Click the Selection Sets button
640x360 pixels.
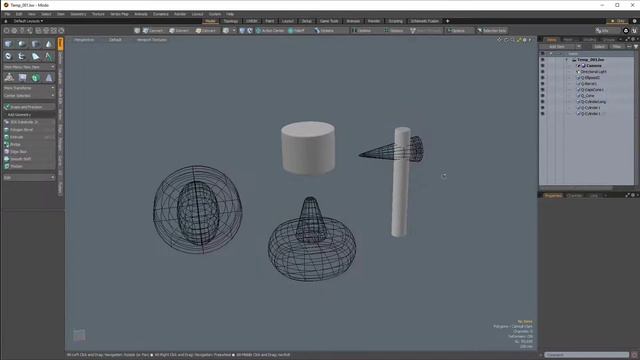coord(492,31)
